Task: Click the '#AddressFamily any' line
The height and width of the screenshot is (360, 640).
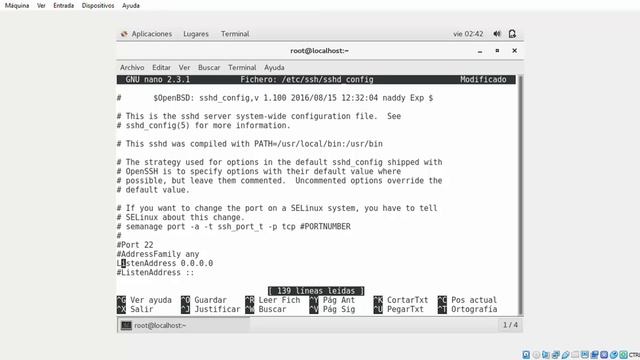Action: tap(158, 254)
